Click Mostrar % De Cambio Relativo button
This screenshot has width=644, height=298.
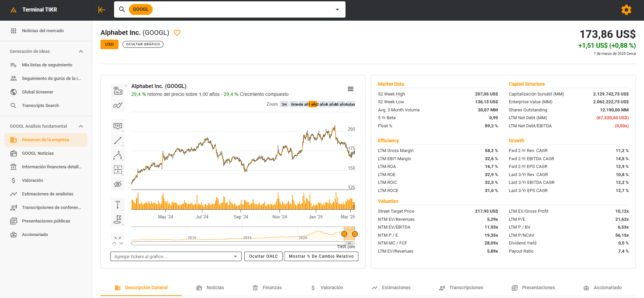pyautogui.click(x=321, y=256)
